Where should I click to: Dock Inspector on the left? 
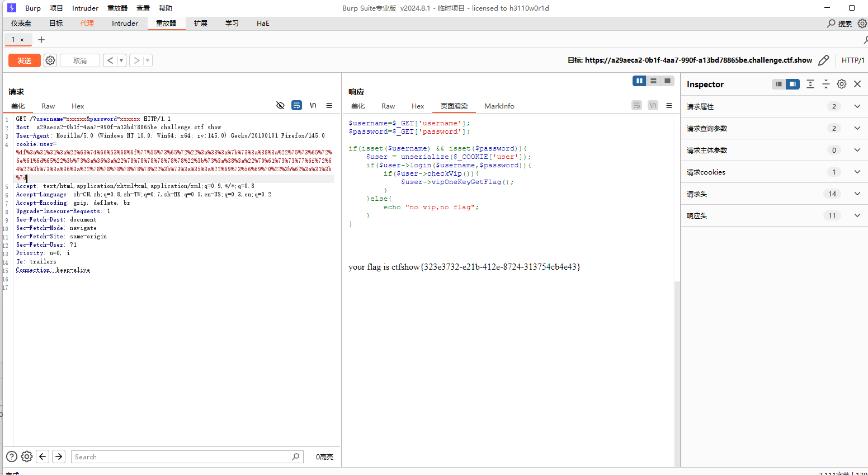pyautogui.click(x=779, y=84)
